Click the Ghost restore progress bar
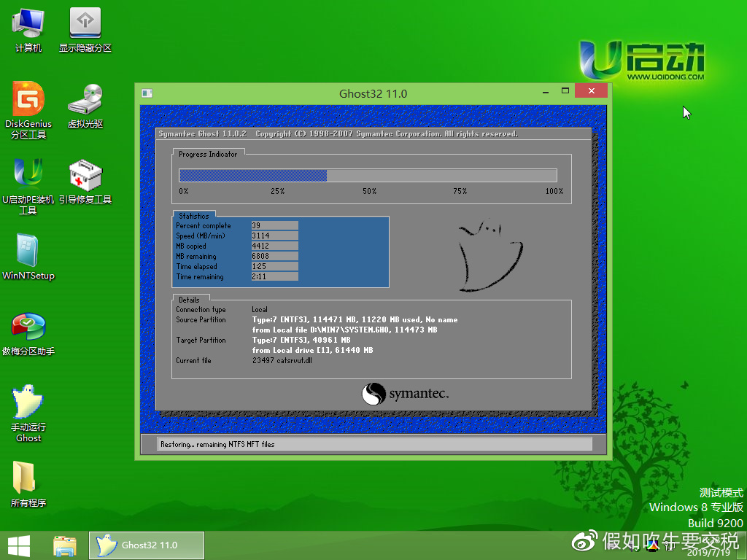Image resolution: width=747 pixels, height=560 pixels. coord(368,175)
